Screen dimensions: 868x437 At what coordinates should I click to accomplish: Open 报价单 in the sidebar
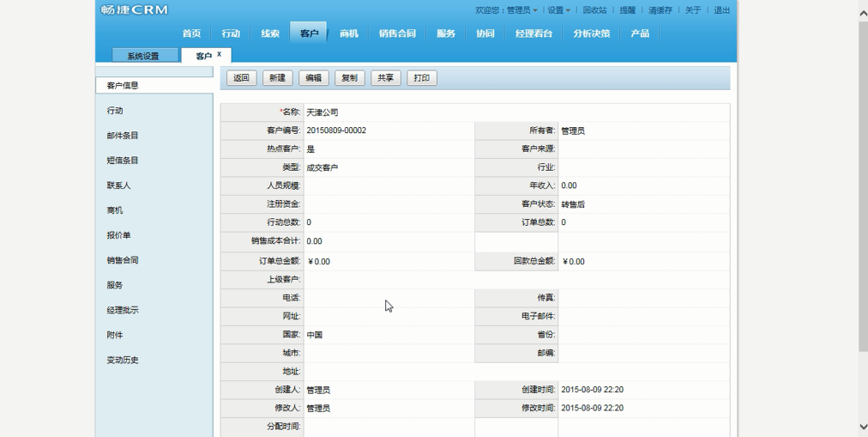pyautogui.click(x=118, y=235)
